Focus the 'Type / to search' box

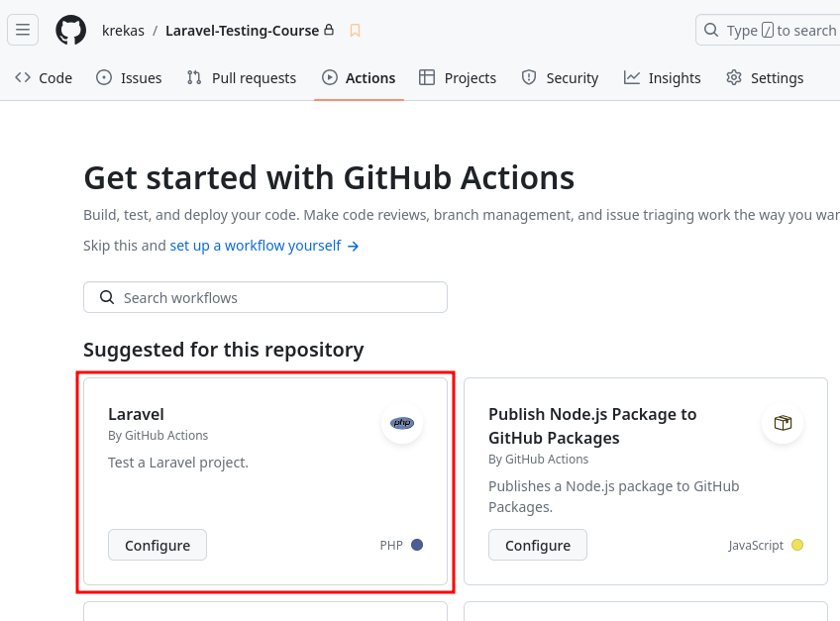click(768, 30)
